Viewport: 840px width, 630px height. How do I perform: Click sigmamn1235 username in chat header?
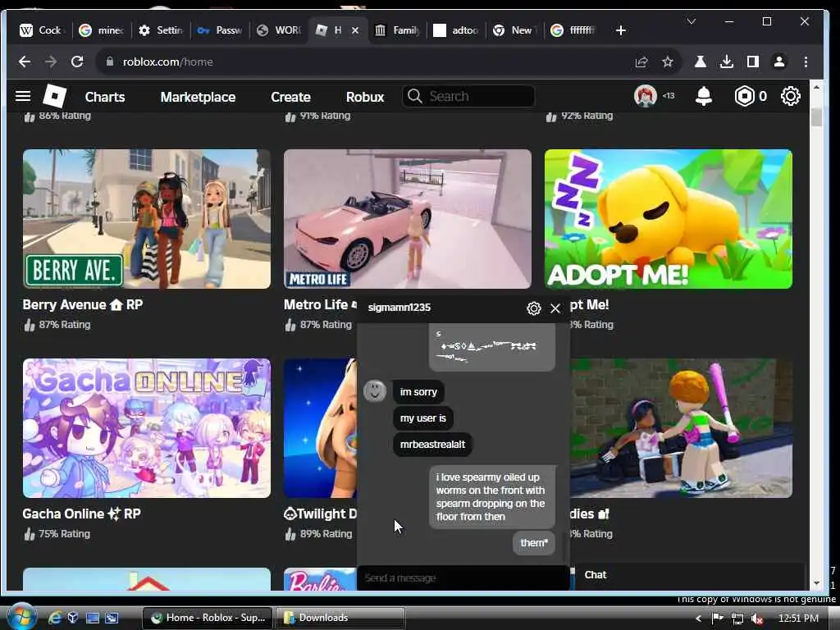(399, 308)
